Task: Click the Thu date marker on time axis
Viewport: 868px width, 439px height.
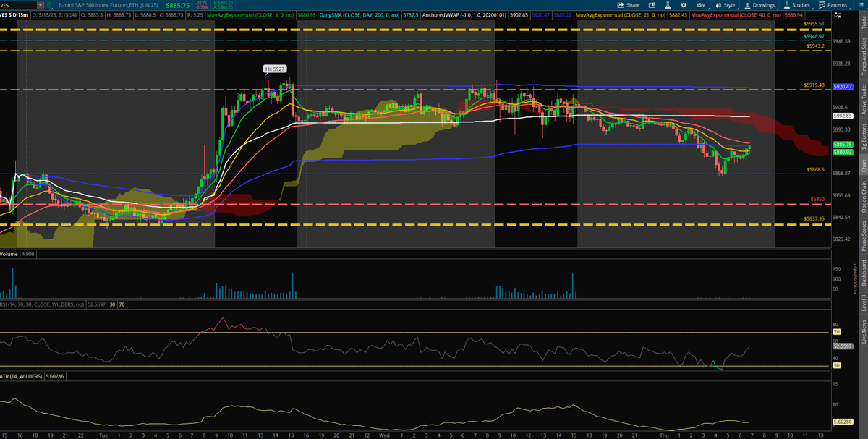Action: [x=664, y=435]
